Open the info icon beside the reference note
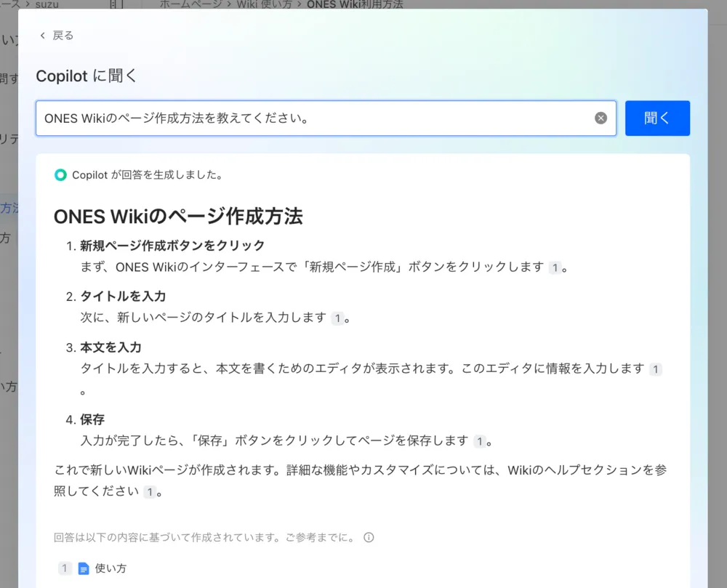The image size is (727, 588). point(369,538)
